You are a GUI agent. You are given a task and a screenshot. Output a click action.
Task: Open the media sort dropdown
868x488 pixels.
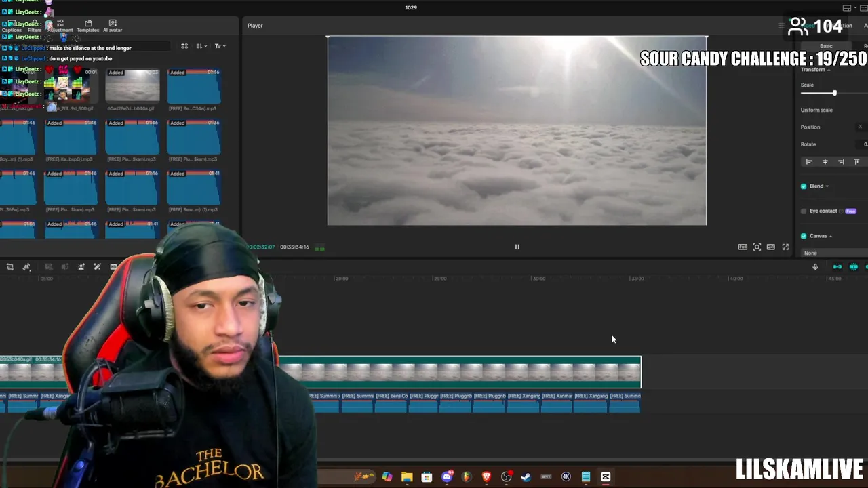tap(201, 46)
